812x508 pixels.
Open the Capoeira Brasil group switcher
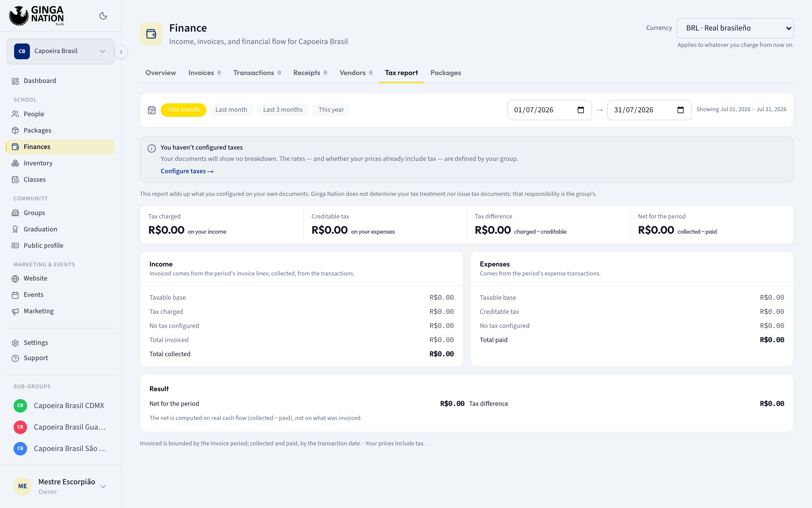click(x=60, y=51)
